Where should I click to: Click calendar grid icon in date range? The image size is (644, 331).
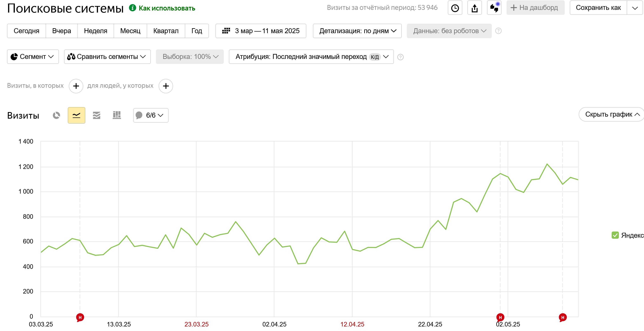(x=226, y=31)
